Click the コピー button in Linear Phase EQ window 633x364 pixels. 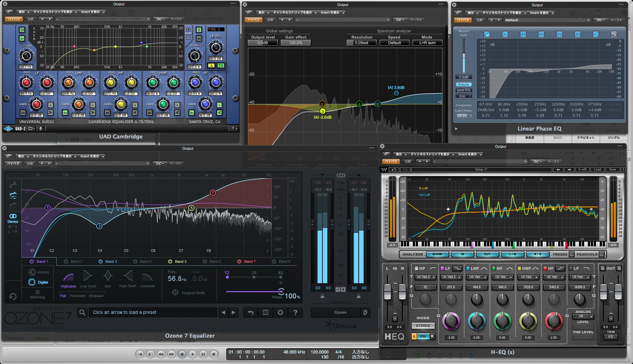(x=600, y=20)
